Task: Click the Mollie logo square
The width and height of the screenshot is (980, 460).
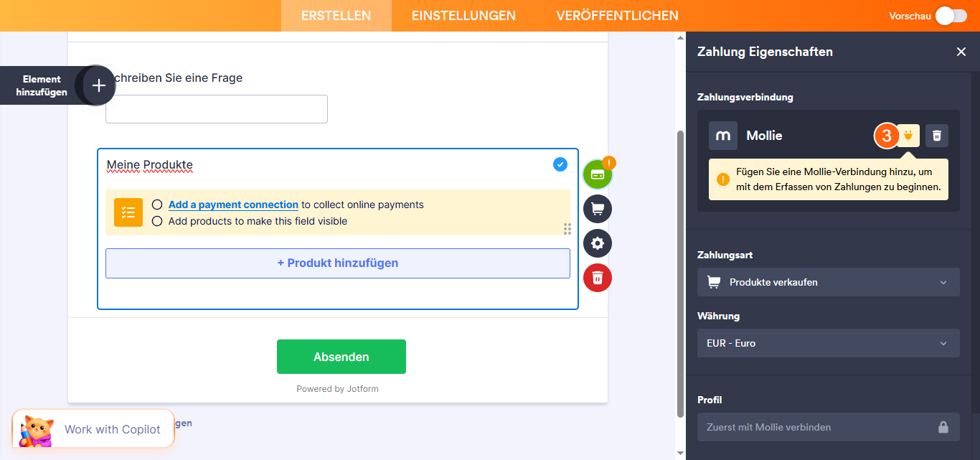Action: pyautogui.click(x=722, y=135)
